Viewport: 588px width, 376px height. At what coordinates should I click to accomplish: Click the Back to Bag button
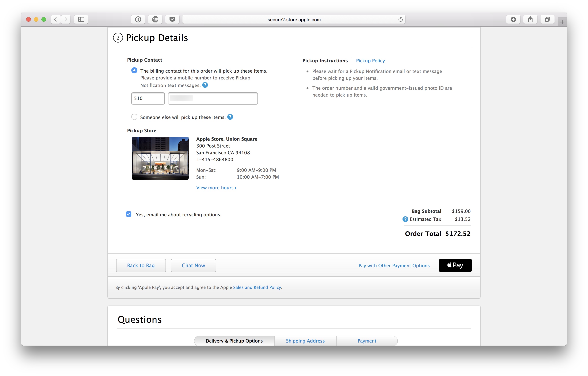click(141, 266)
